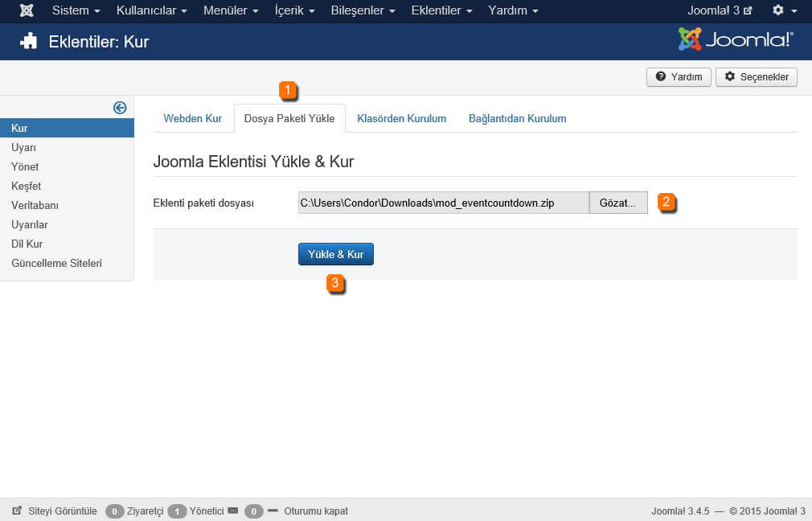Expand the Sistem dropdown menu
The height and width of the screenshot is (521, 812).
[76, 10]
